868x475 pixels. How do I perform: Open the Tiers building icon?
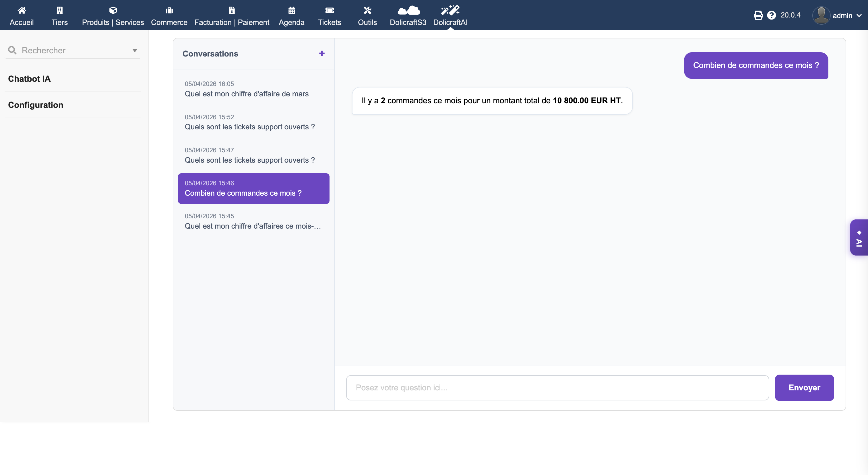60,10
